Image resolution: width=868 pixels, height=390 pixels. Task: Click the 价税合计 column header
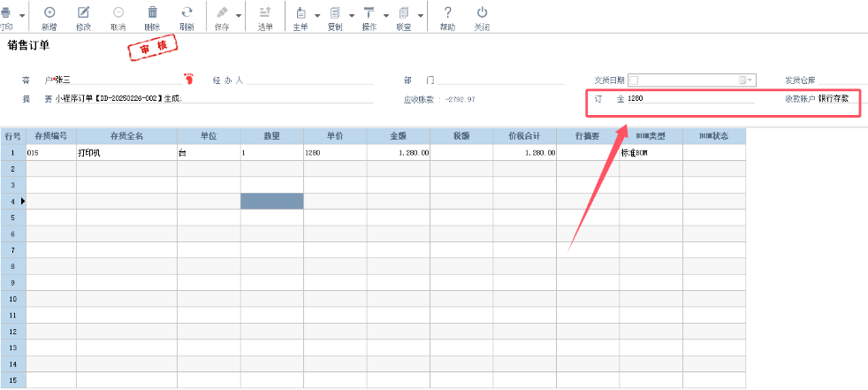pos(524,136)
